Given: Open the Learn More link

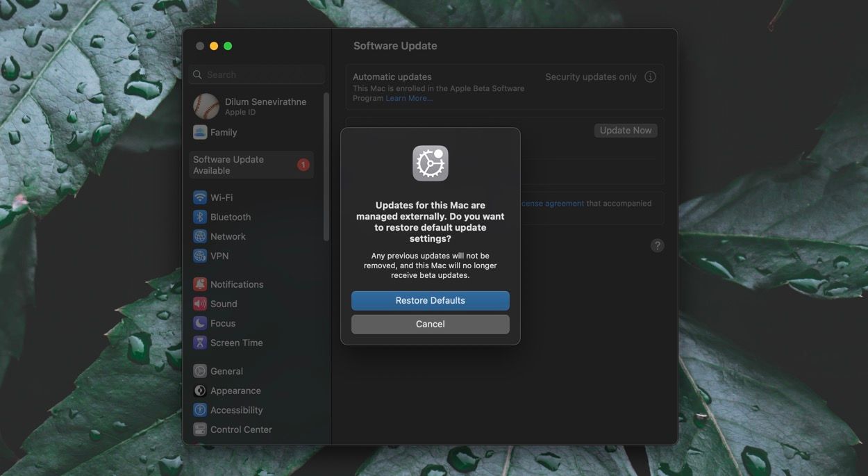Looking at the screenshot, I should (x=409, y=99).
